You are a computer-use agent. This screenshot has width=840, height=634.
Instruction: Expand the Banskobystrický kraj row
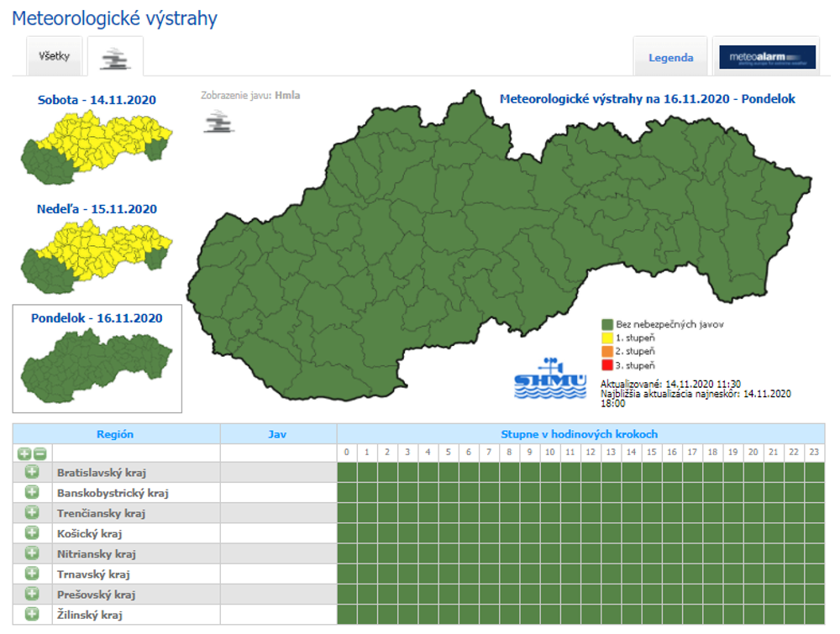click(32, 492)
